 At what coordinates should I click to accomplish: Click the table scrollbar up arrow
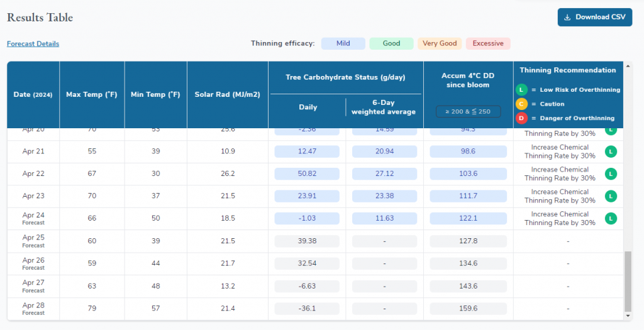click(x=627, y=65)
